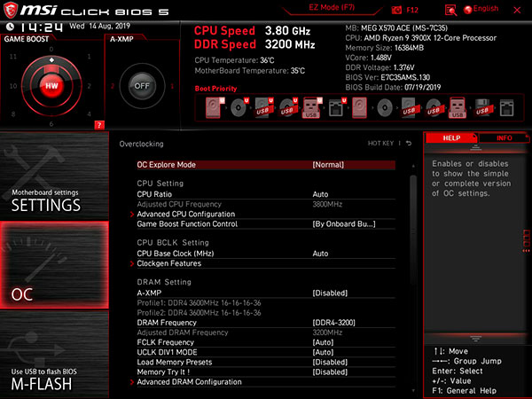
Task: Select the UEFI network boot device
Action: pos(337,107)
